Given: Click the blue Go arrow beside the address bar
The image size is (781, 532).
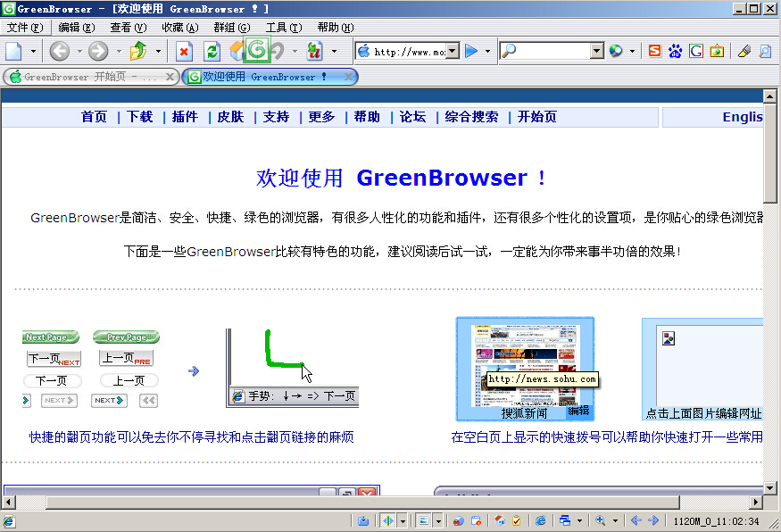Looking at the screenshot, I should [470, 51].
